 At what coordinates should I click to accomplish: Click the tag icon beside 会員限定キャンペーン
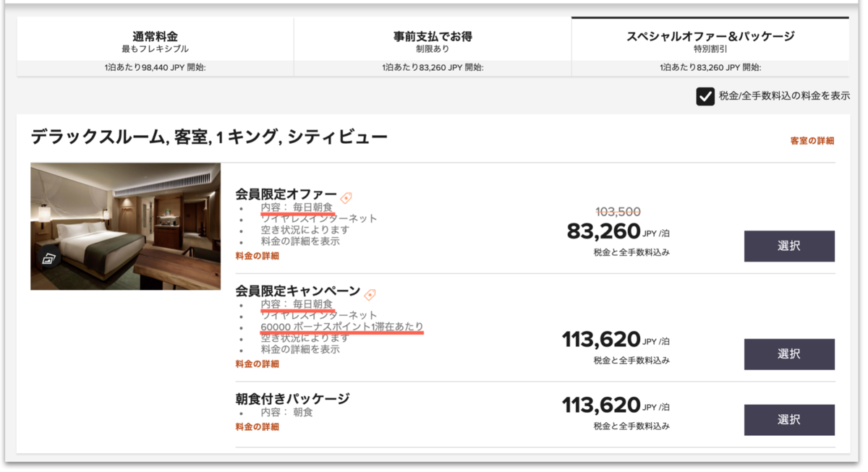click(370, 294)
